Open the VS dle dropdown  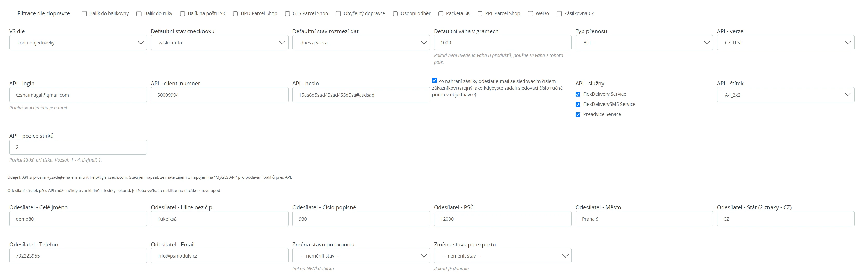tap(78, 43)
